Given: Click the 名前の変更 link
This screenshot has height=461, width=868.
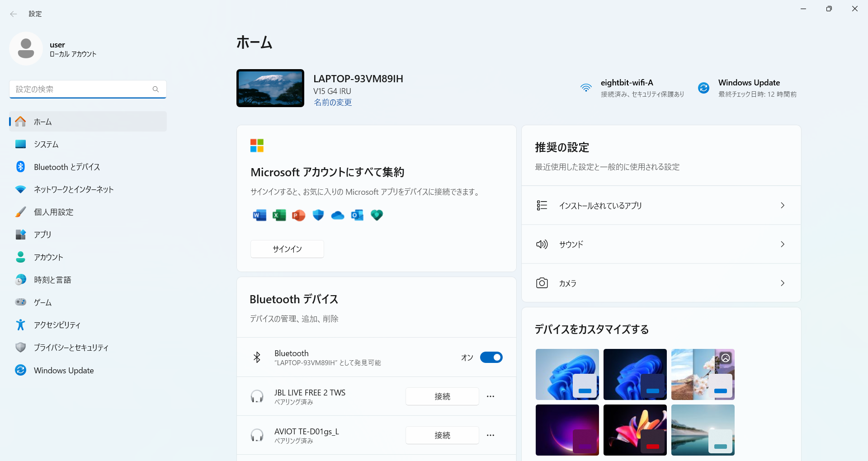Looking at the screenshot, I should 333,103.
